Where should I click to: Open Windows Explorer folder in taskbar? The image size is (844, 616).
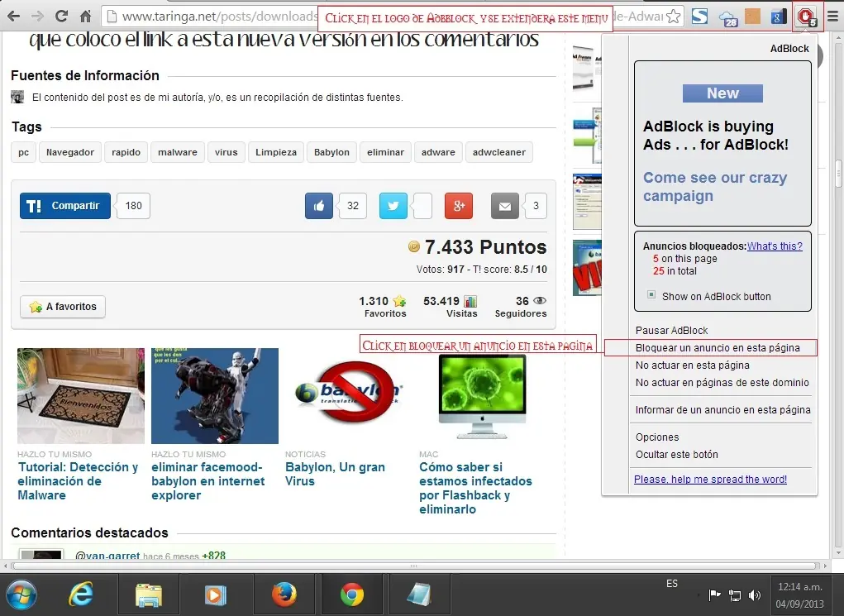[x=149, y=595]
